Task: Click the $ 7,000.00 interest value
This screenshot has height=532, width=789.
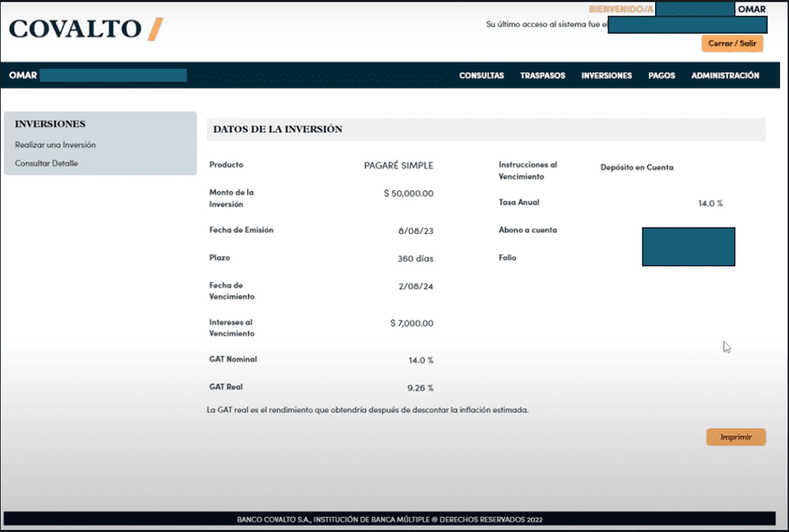Action: point(411,323)
